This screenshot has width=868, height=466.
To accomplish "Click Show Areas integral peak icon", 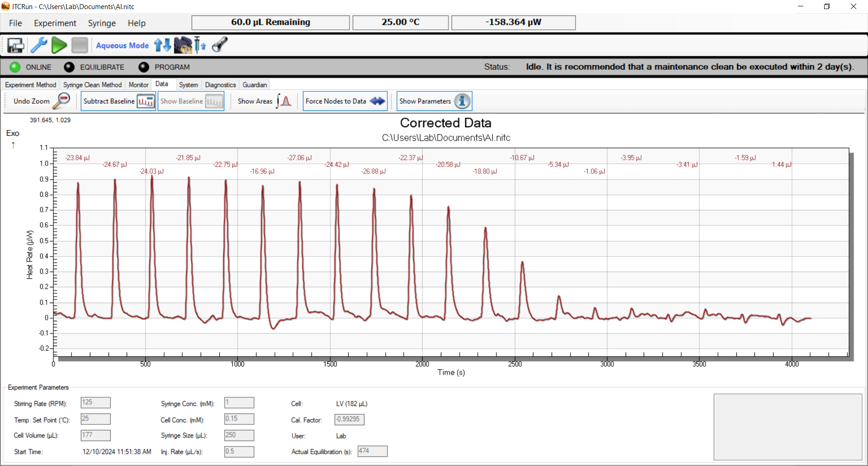I will pos(284,101).
